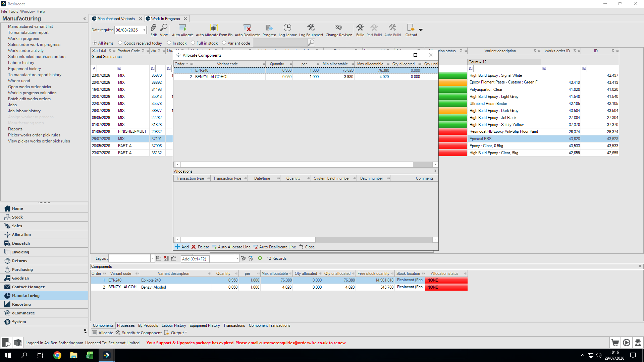This screenshot has width=644, height=362.
Task: Close the Allocate Components dialog via Close
Action: (x=307, y=247)
